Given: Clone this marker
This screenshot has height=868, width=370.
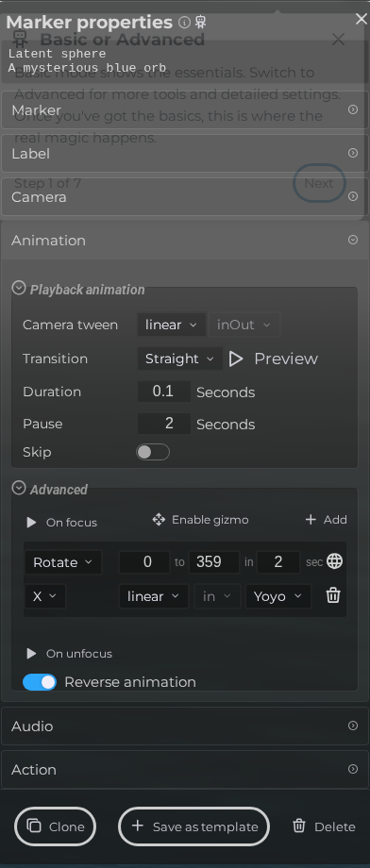Looking at the screenshot, I should [x=56, y=826].
